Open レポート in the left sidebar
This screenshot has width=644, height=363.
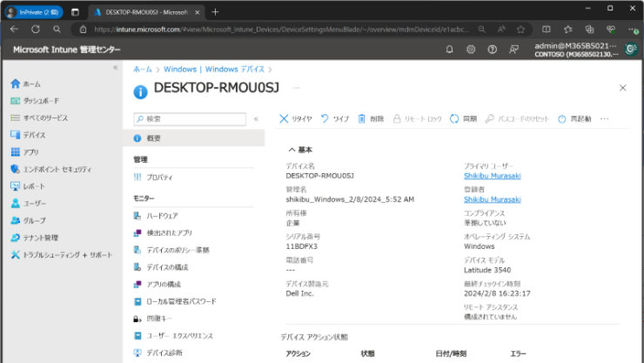[x=28, y=186]
